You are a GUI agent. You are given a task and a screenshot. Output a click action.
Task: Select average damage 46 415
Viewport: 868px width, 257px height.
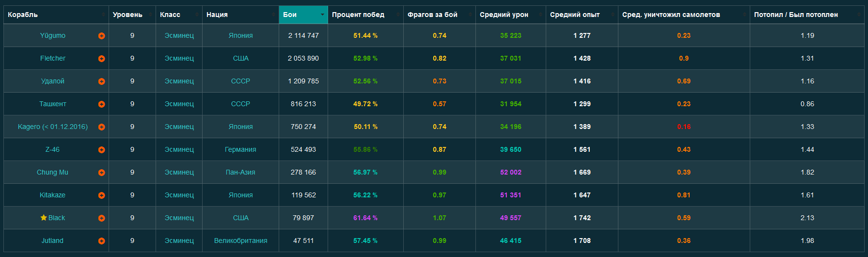tap(511, 241)
